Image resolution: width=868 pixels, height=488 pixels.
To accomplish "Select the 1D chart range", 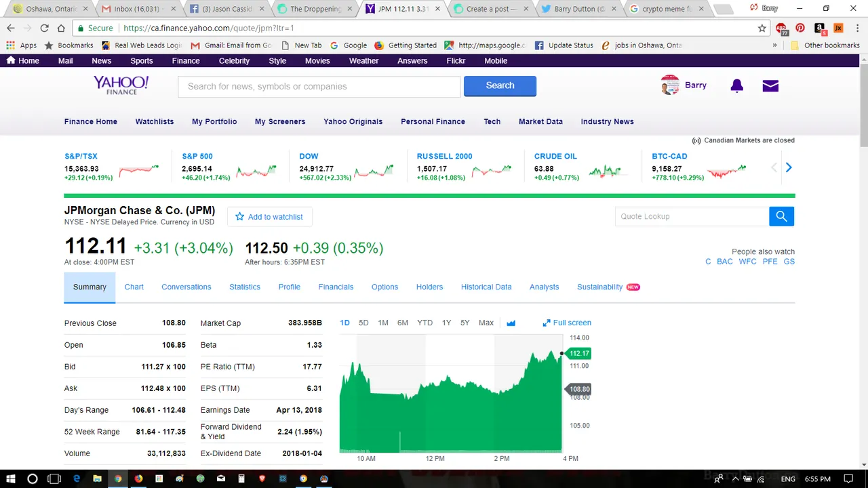I will click(344, 323).
